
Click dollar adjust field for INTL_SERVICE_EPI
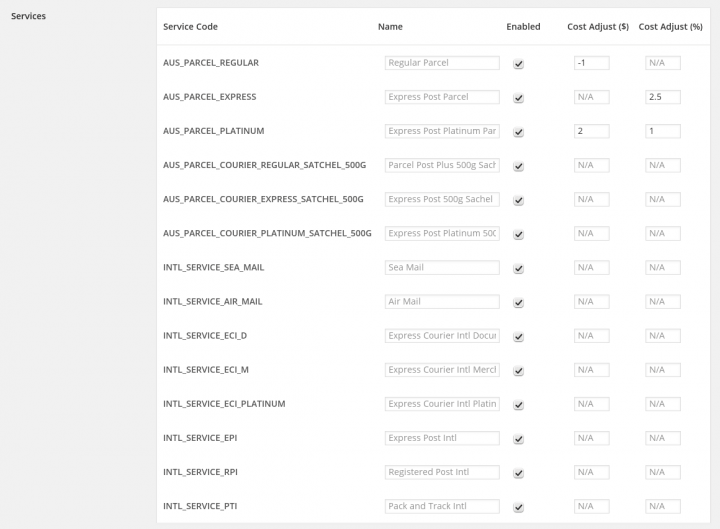coord(592,438)
